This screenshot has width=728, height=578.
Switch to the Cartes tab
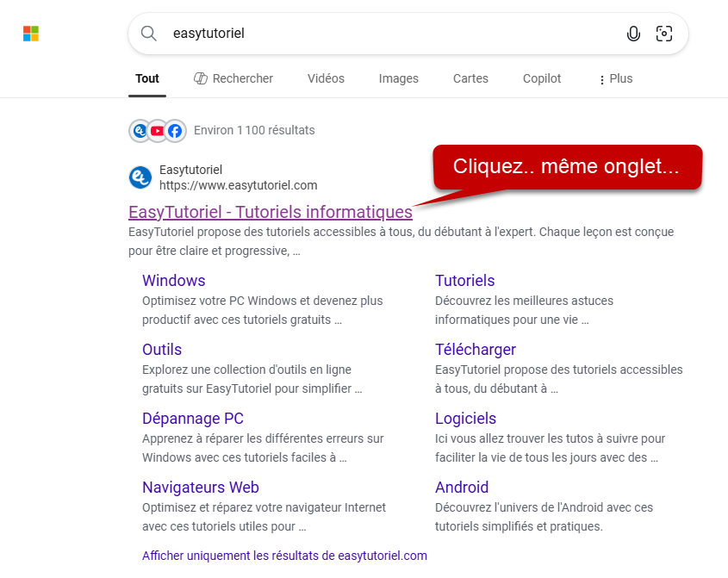pos(470,78)
